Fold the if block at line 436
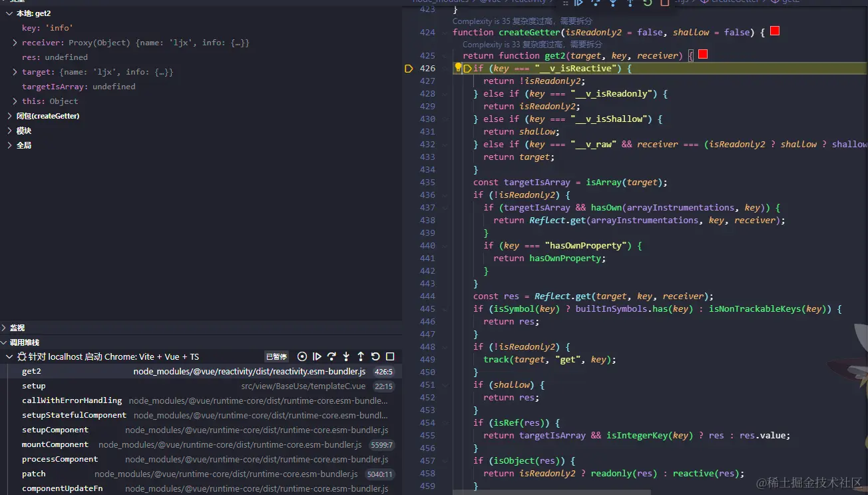This screenshot has width=868, height=495. click(444, 195)
